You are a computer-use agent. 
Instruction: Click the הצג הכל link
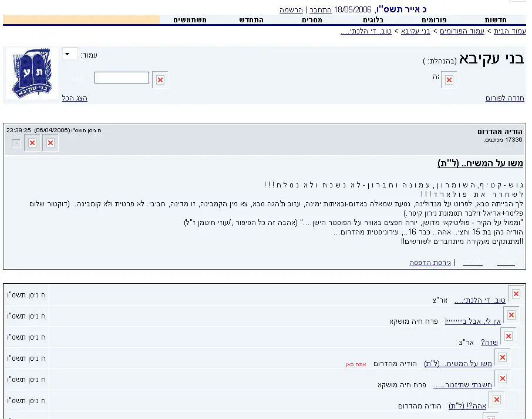tap(75, 98)
